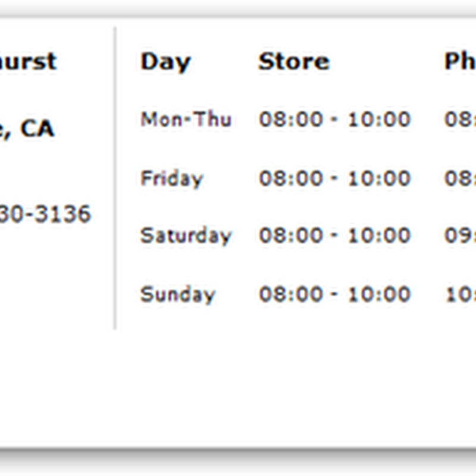Image resolution: width=476 pixels, height=476 pixels.
Task: Click the store name ending in "hurst"
Action: (x=29, y=62)
